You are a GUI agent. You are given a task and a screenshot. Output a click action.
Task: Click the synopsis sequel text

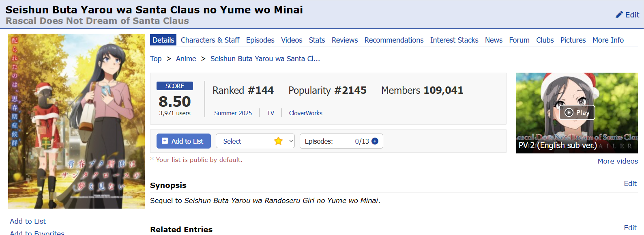click(x=265, y=201)
